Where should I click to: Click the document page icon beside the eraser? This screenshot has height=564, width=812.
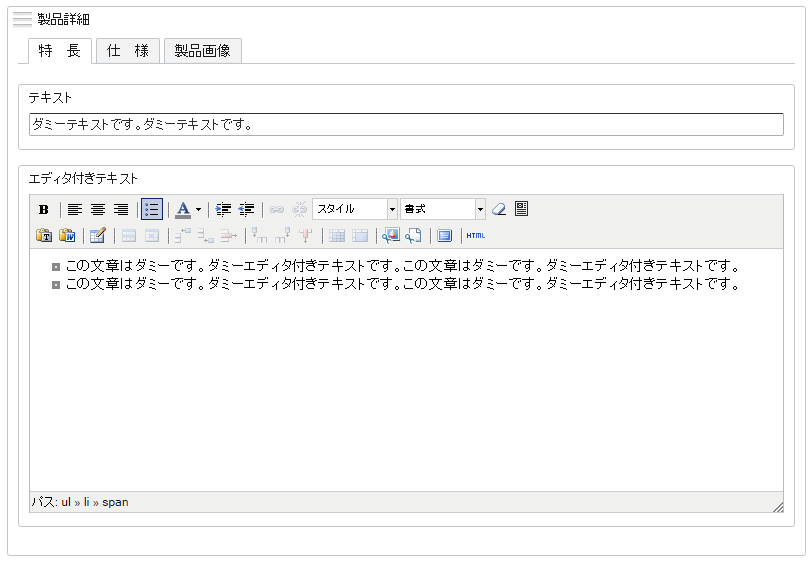tap(521, 209)
